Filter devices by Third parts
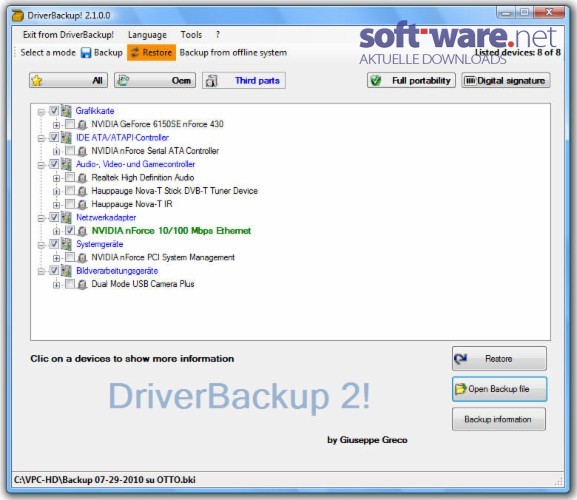 tap(244, 81)
